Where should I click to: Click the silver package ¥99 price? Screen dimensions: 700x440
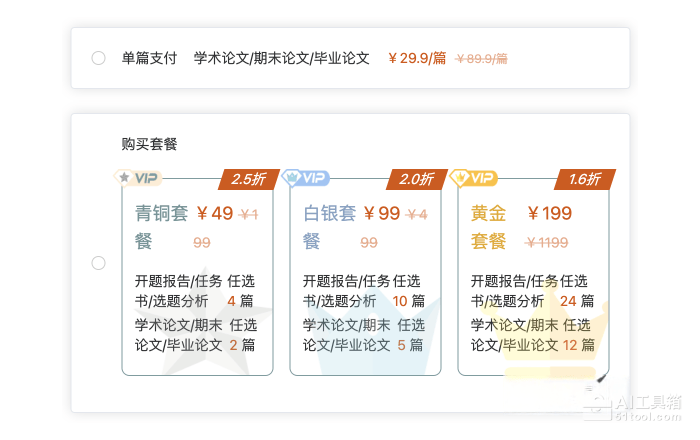click(x=382, y=213)
